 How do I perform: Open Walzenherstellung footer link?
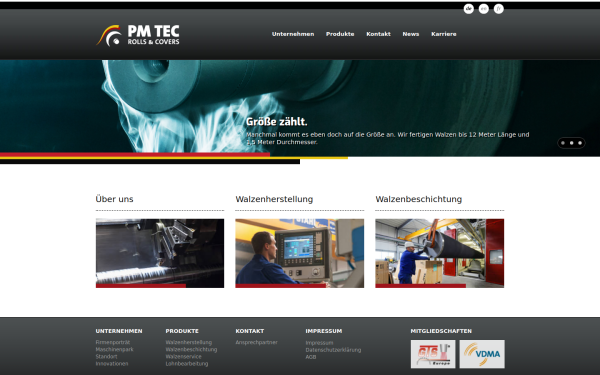coord(189,342)
